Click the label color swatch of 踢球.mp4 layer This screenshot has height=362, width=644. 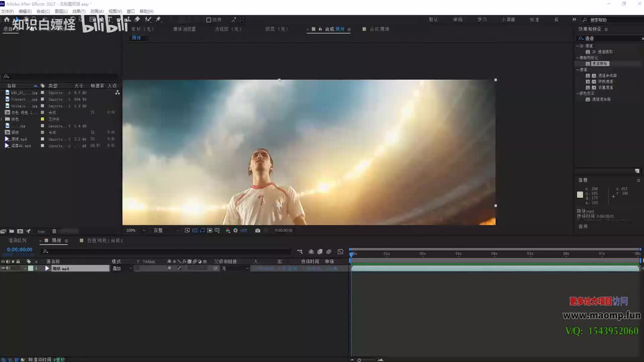pos(30,268)
